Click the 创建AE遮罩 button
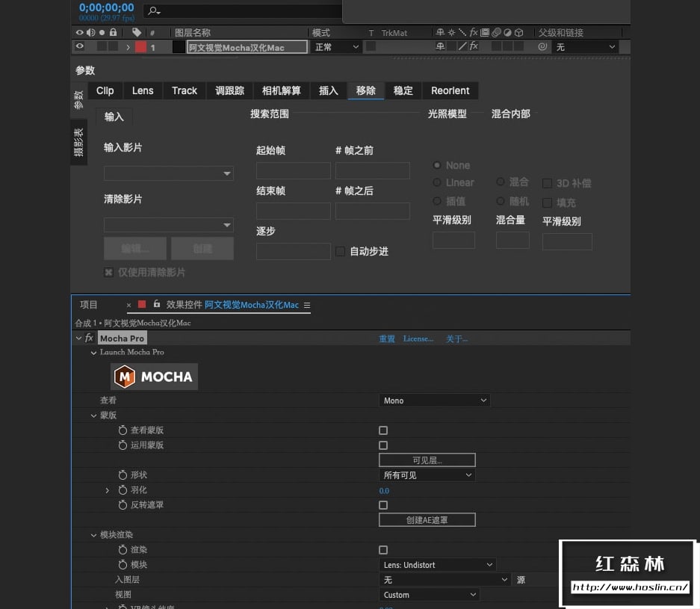The width and height of the screenshot is (700, 609). coord(427,519)
